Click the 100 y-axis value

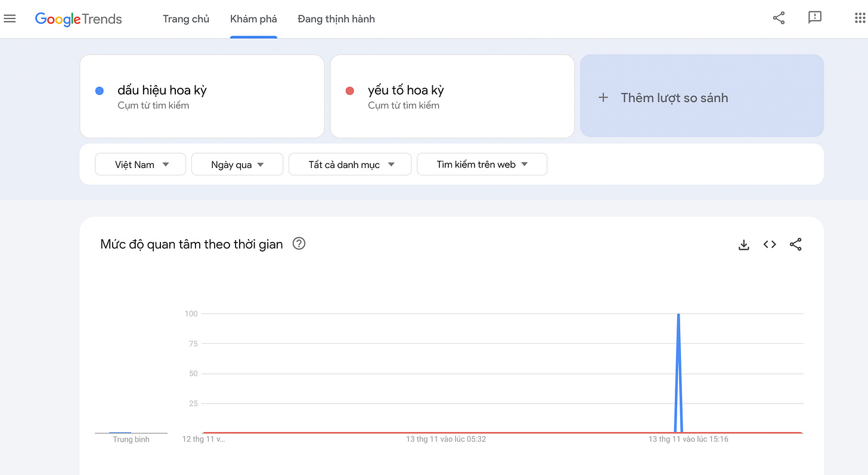(191, 313)
